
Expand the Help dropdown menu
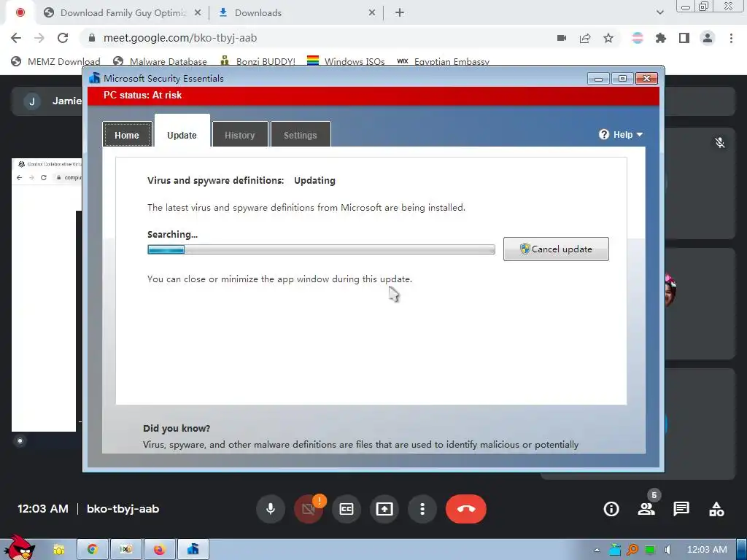(621, 135)
